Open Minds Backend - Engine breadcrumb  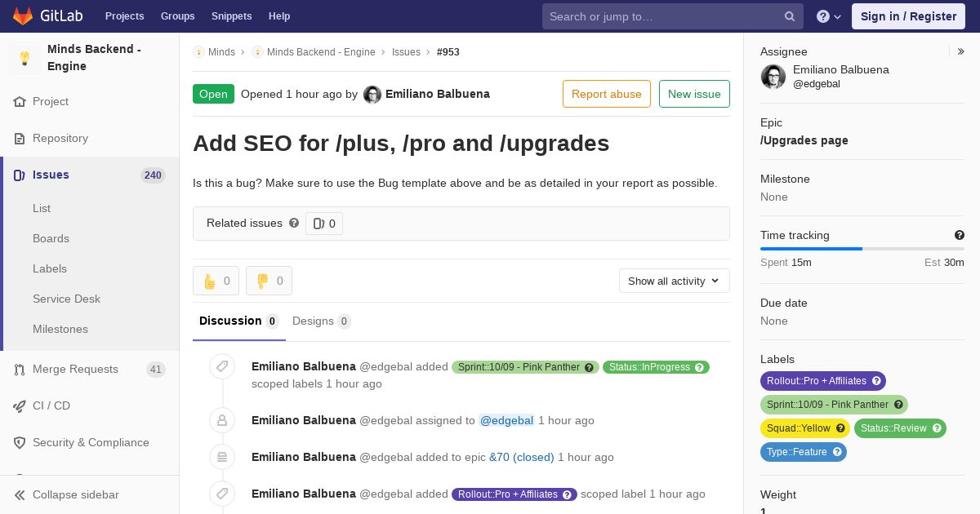click(x=321, y=52)
